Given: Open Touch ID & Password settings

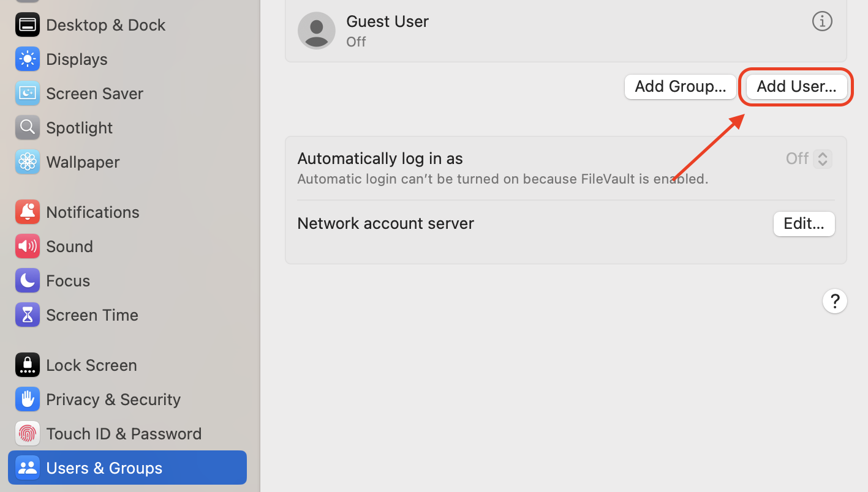Looking at the screenshot, I should 124,433.
